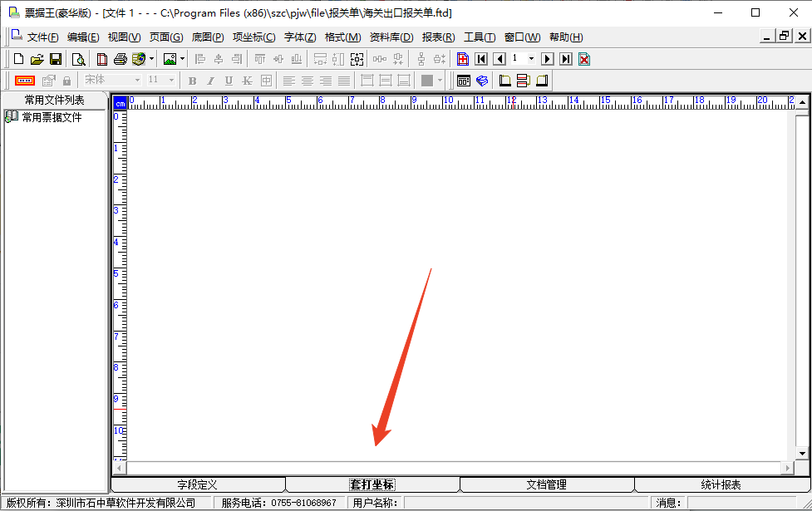The image size is (812, 511).
Task: Add a new page with the red plus icon
Action: [x=463, y=59]
